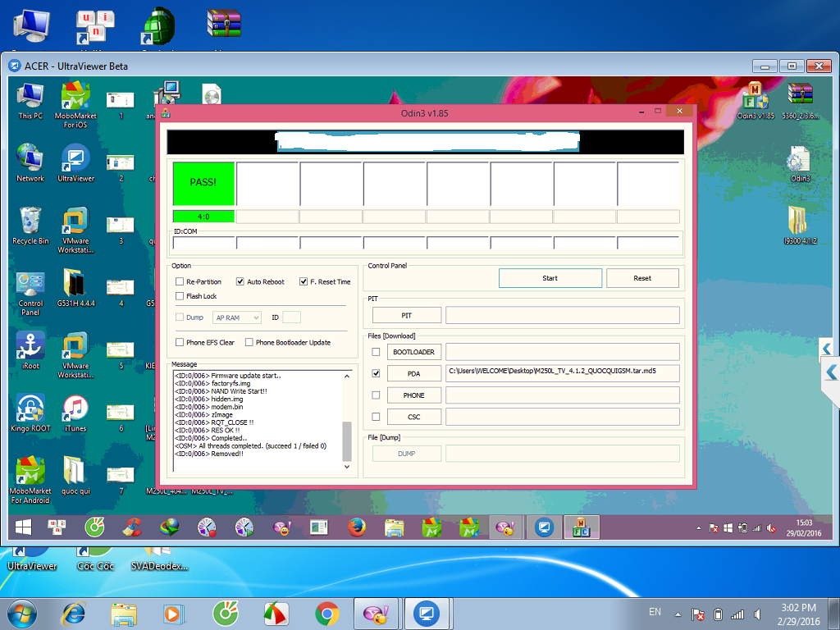The image size is (840, 630).
Task: Open the UltraViewer shortcut in remote desktop
Action: [x=75, y=163]
